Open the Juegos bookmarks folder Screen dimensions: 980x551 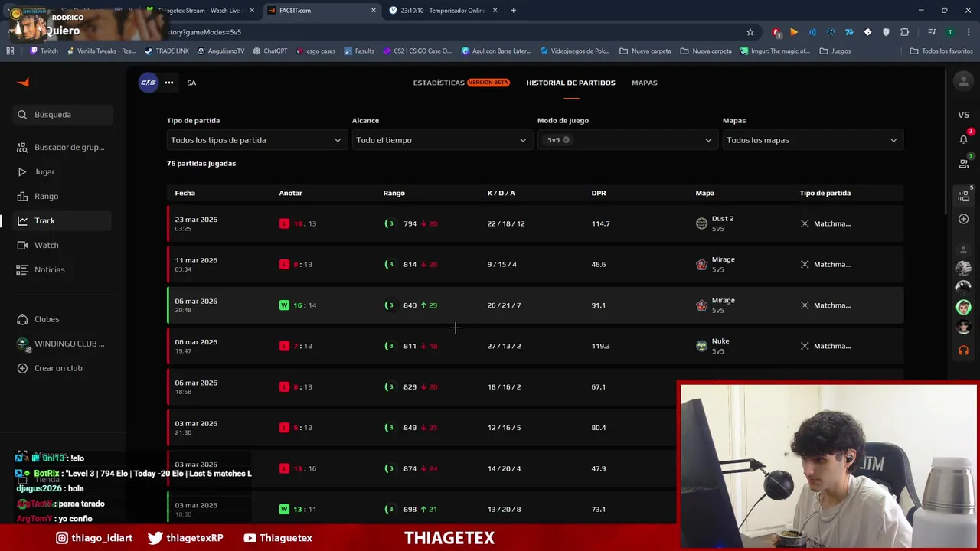(x=835, y=51)
